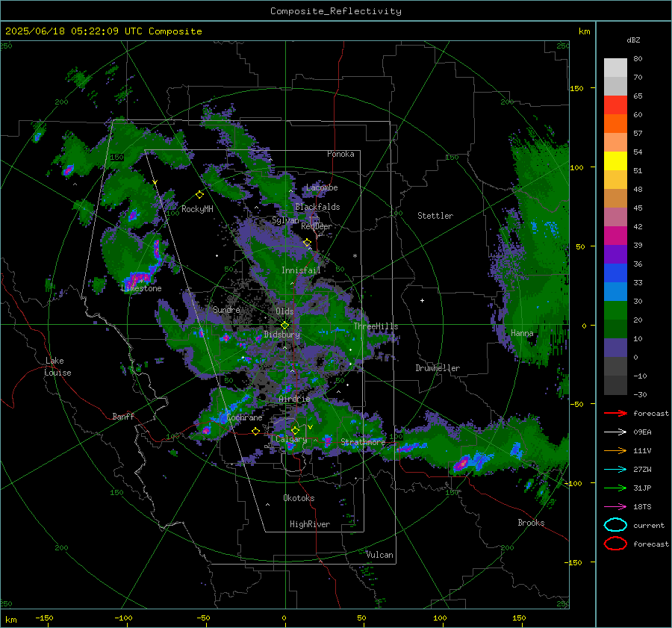Image resolution: width=672 pixels, height=628 pixels.
Task: Click the Didsbury city label
Action: click(x=282, y=335)
